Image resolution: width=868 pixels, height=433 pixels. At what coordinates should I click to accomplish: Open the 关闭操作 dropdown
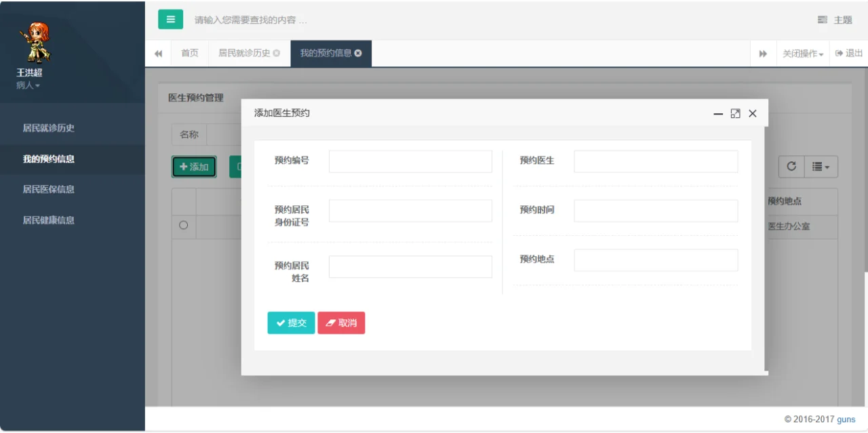pos(803,54)
